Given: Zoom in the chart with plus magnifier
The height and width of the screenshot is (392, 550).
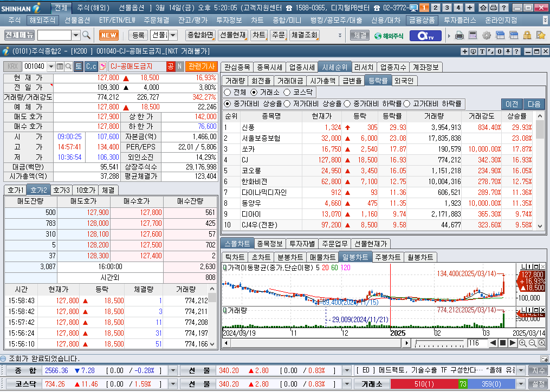Looking at the screenshot, I should point(523,343).
